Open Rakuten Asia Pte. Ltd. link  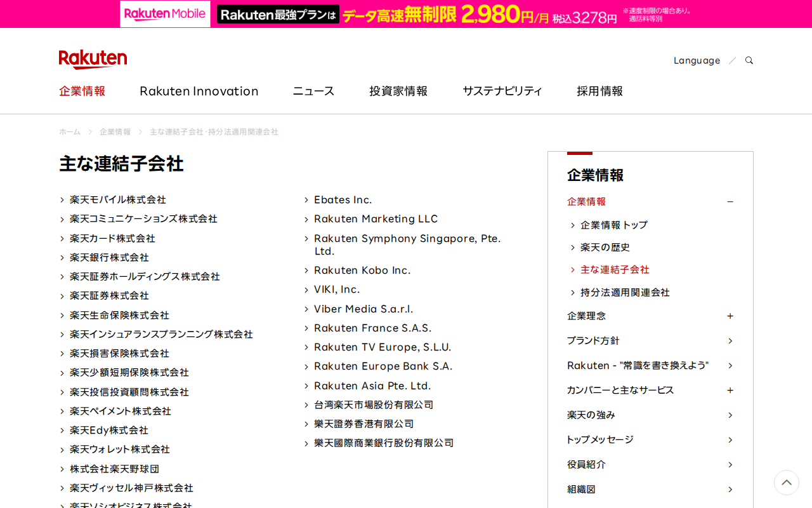372,385
